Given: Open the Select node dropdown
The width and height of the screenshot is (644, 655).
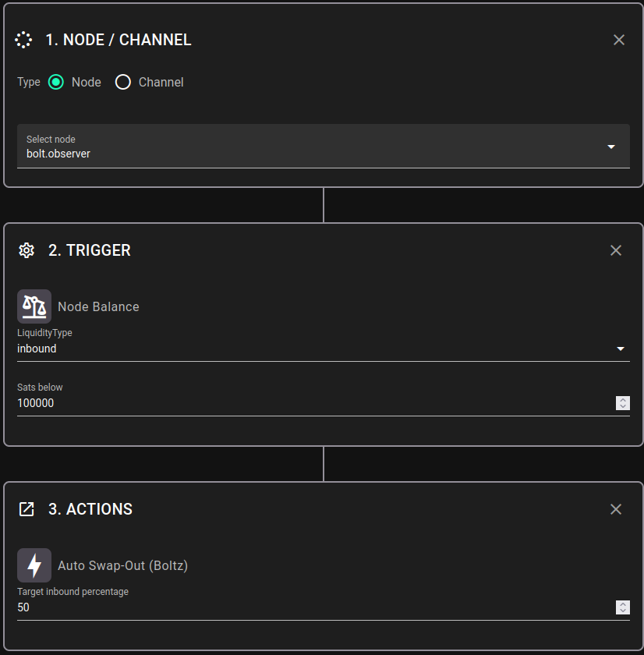Looking at the screenshot, I should pos(324,147).
